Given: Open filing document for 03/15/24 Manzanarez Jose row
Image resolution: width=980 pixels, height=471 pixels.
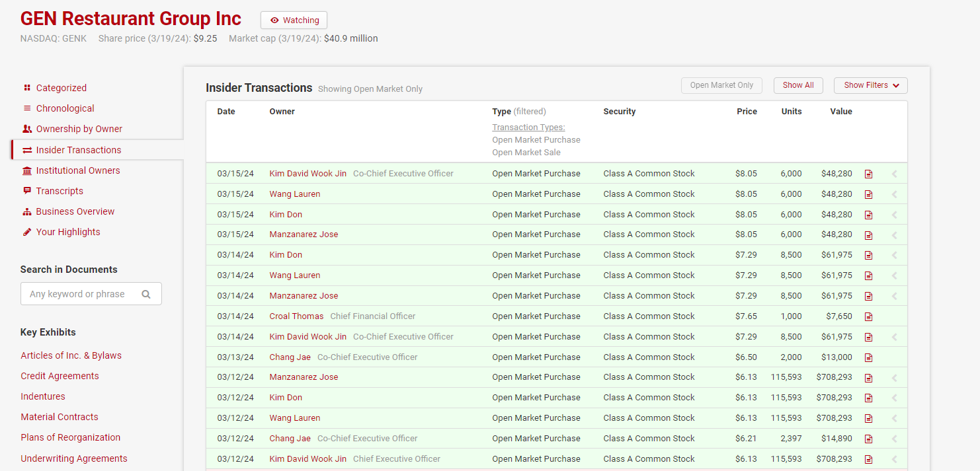Looking at the screenshot, I should (x=868, y=235).
